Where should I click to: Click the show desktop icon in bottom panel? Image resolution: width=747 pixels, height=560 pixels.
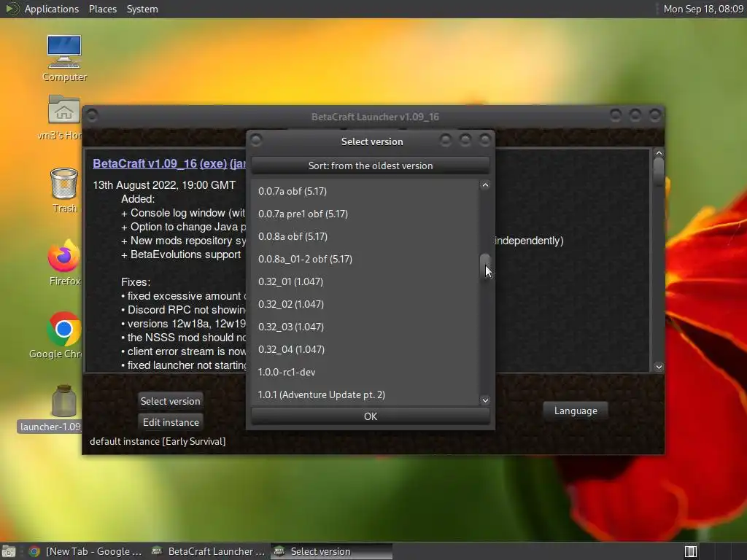9,551
